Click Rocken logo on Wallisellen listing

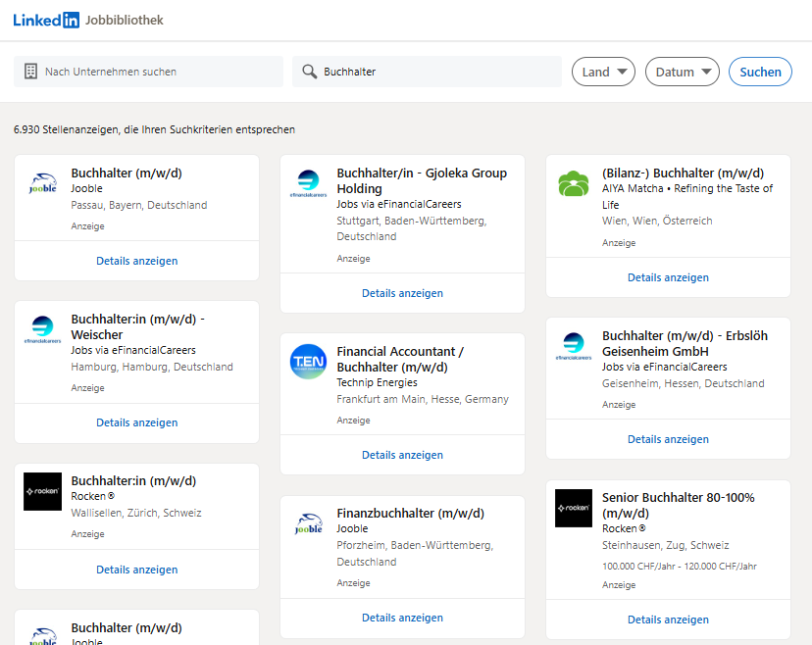point(42,492)
